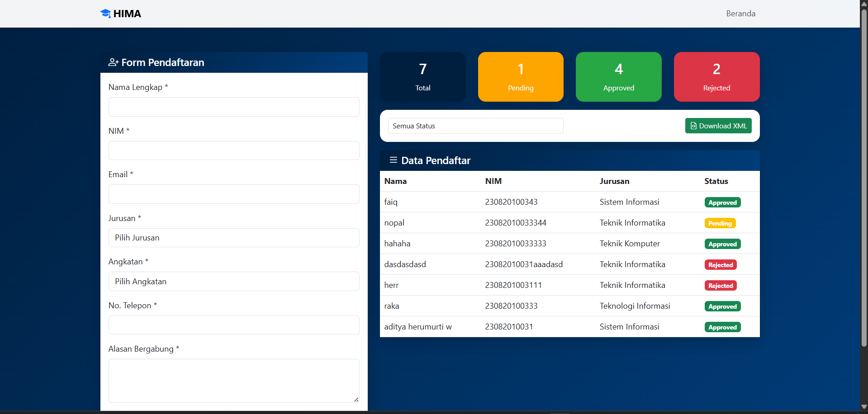The height and width of the screenshot is (414, 868).
Task: Open the Semua Status filter dropdown
Action: pyautogui.click(x=475, y=126)
